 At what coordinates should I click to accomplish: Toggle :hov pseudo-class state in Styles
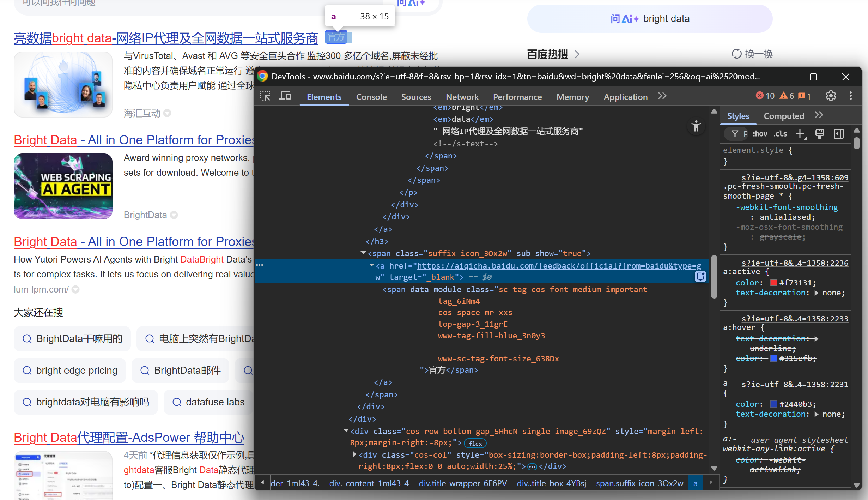point(760,134)
